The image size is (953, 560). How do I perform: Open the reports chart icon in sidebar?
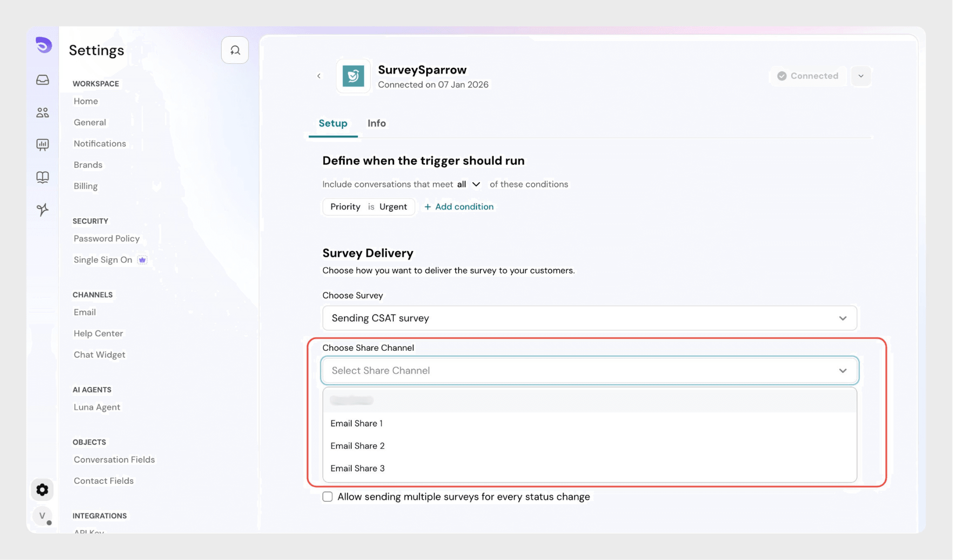(x=42, y=145)
